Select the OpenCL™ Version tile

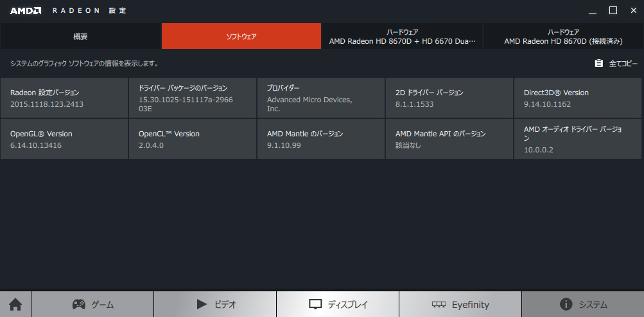tap(193, 139)
